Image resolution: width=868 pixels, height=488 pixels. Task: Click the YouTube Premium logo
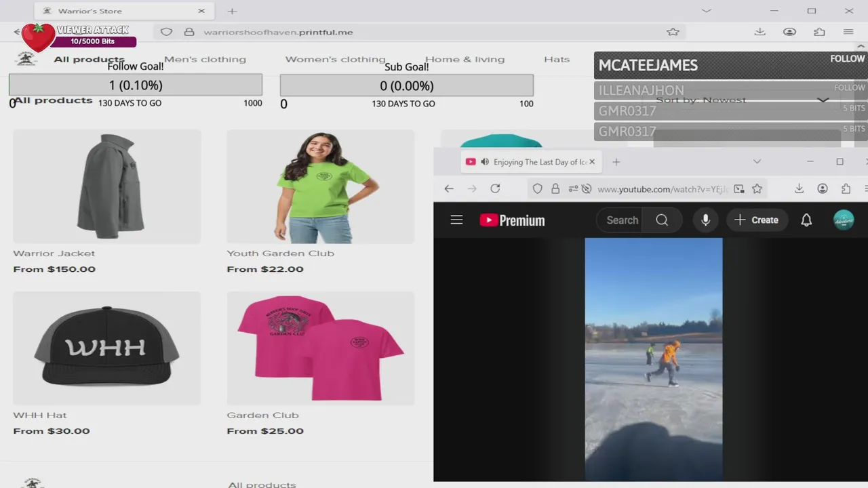point(512,220)
